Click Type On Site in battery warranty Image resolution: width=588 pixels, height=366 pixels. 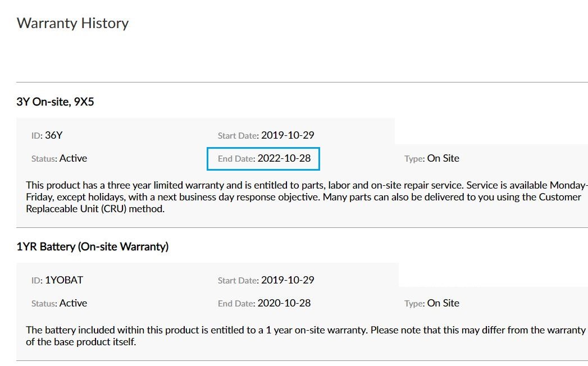click(x=443, y=303)
